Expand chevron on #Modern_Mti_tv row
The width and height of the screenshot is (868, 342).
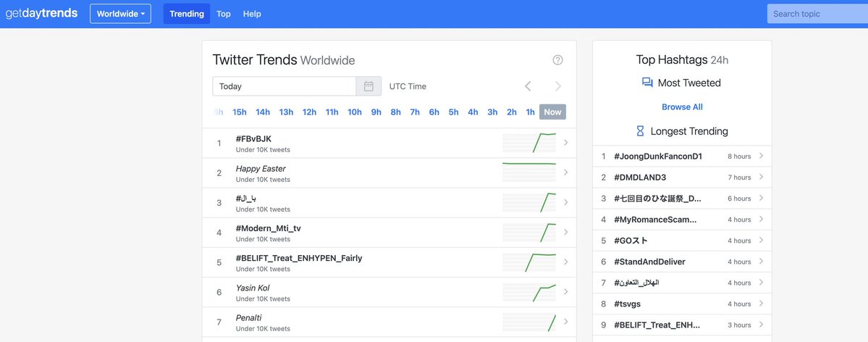[x=565, y=233]
